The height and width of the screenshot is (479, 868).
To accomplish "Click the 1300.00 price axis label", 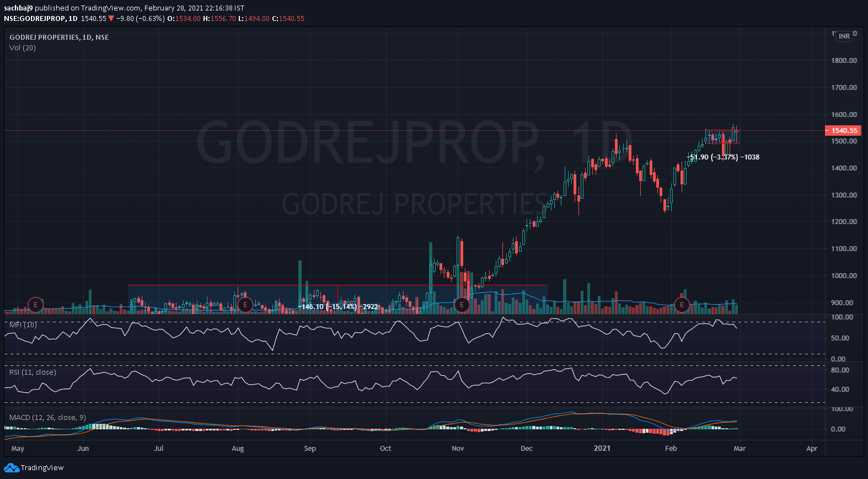I will click(x=844, y=195).
